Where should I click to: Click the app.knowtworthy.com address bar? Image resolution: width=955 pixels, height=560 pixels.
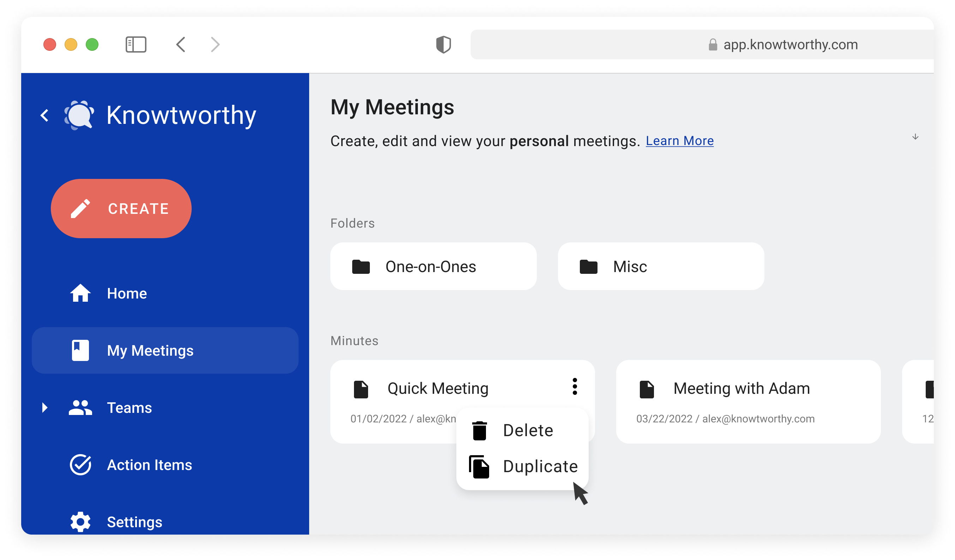(x=702, y=44)
